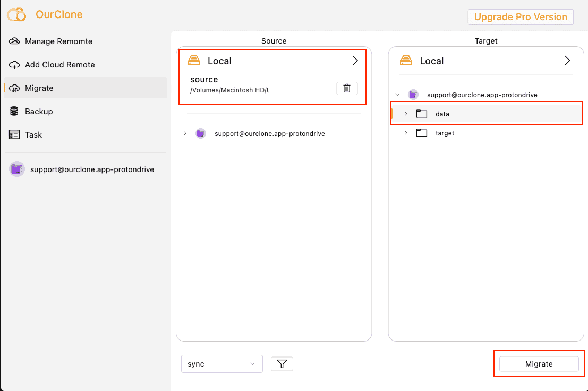The height and width of the screenshot is (391, 588).
Task: Click the Upgrade Pro Version button
Action: (520, 16)
